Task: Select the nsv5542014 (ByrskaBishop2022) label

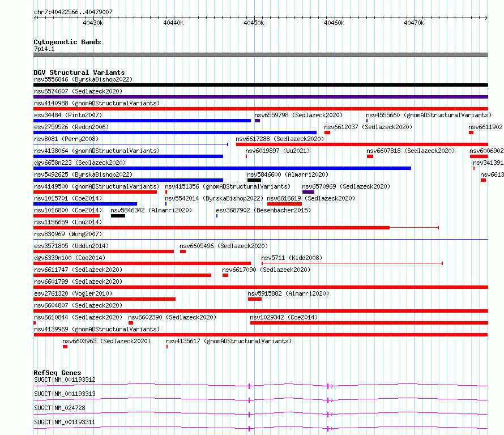Action: coord(214,198)
